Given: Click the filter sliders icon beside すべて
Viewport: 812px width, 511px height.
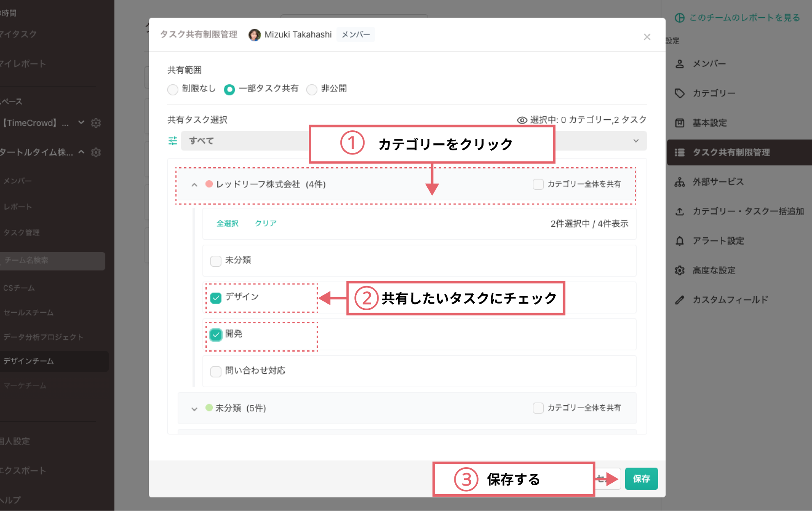Looking at the screenshot, I should 173,141.
